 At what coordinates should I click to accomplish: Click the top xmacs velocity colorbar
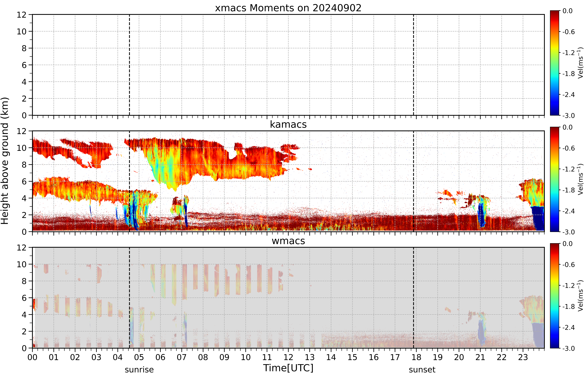(554, 63)
